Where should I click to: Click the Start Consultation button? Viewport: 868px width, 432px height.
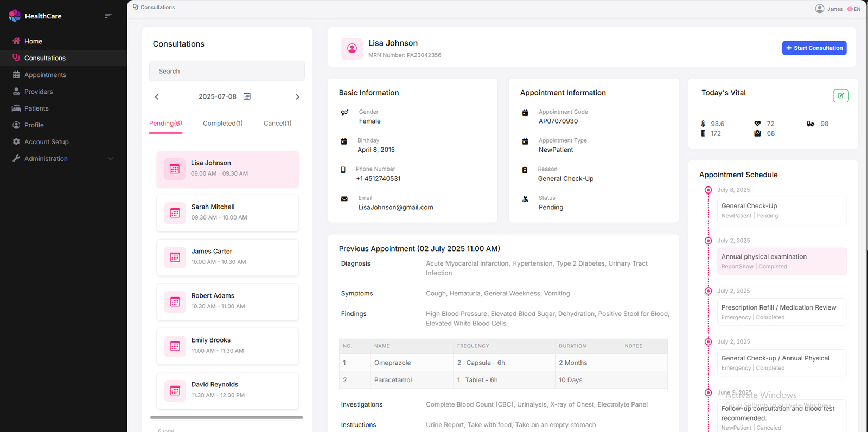(x=814, y=48)
